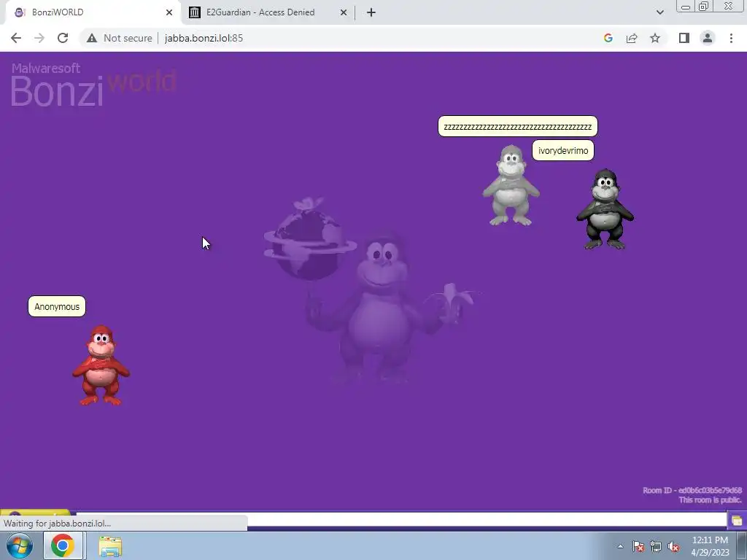Click the Action Center flag icon
The height and width of the screenshot is (560, 747).
638,546
